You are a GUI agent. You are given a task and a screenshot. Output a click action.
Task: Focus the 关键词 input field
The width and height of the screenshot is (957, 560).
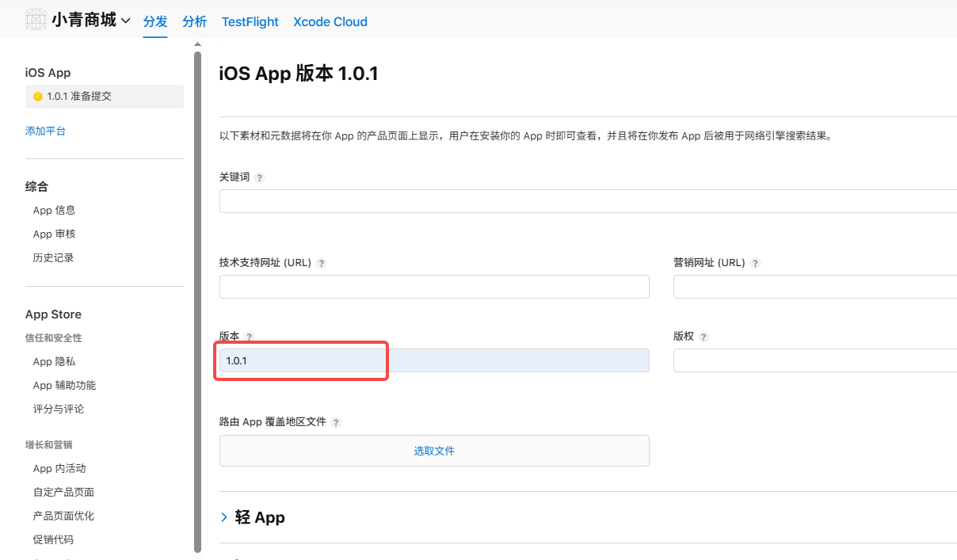tap(588, 201)
